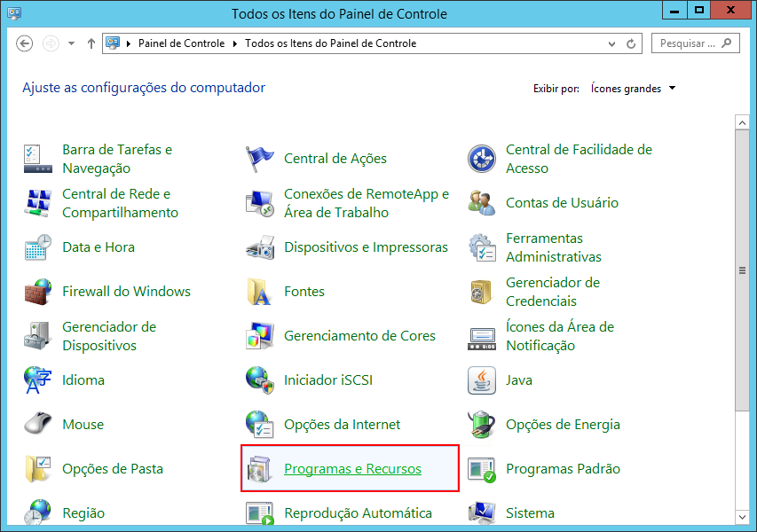Click the Idioma globe icon
Viewport: 757px width, 532px height.
point(37,380)
